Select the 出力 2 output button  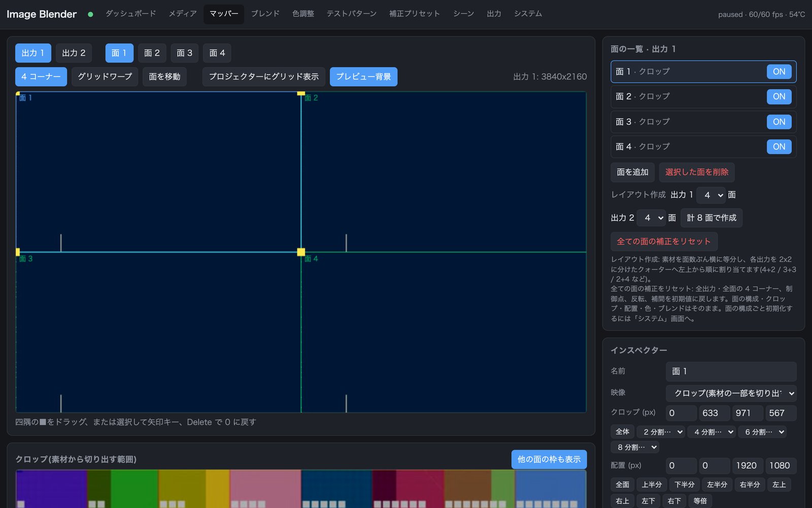tap(74, 53)
